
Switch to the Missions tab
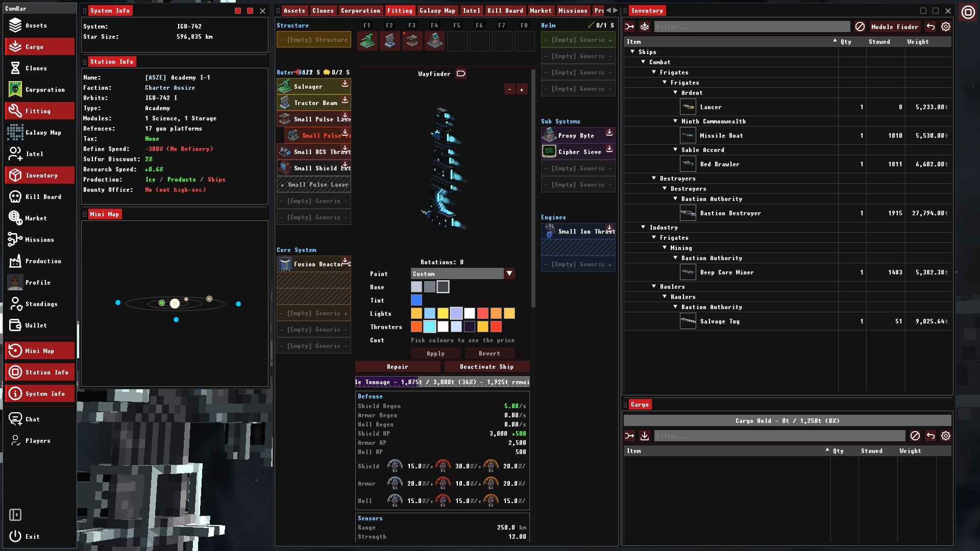pos(573,10)
